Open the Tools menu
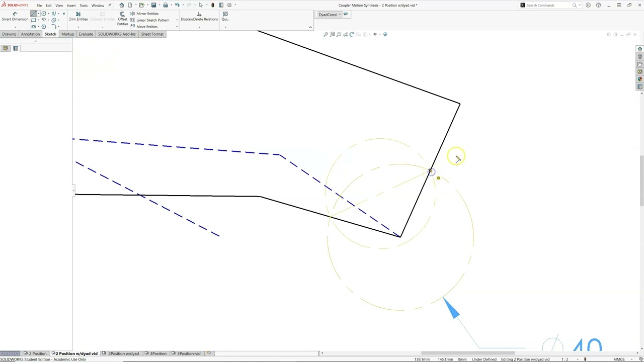This screenshot has height=362, width=644. [84, 6]
